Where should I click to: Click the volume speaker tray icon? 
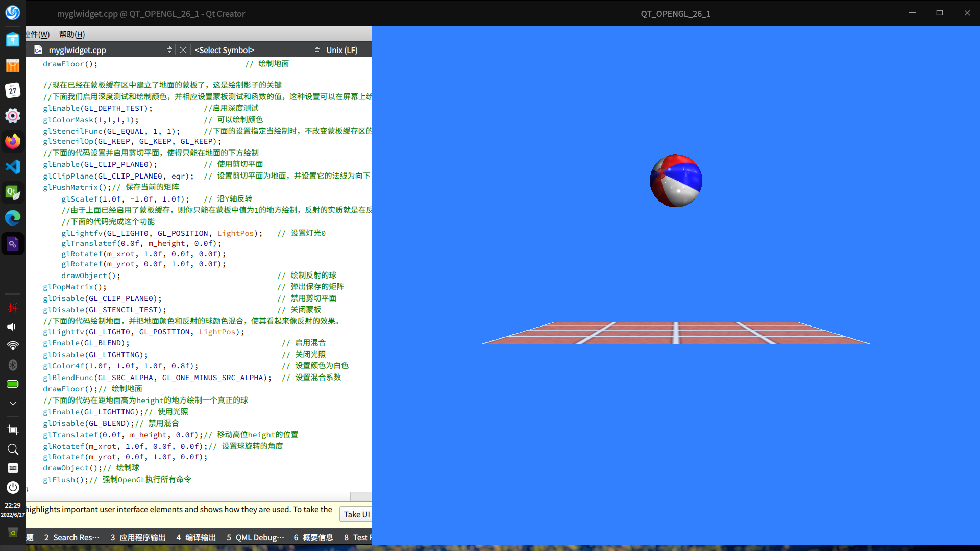[12, 327]
